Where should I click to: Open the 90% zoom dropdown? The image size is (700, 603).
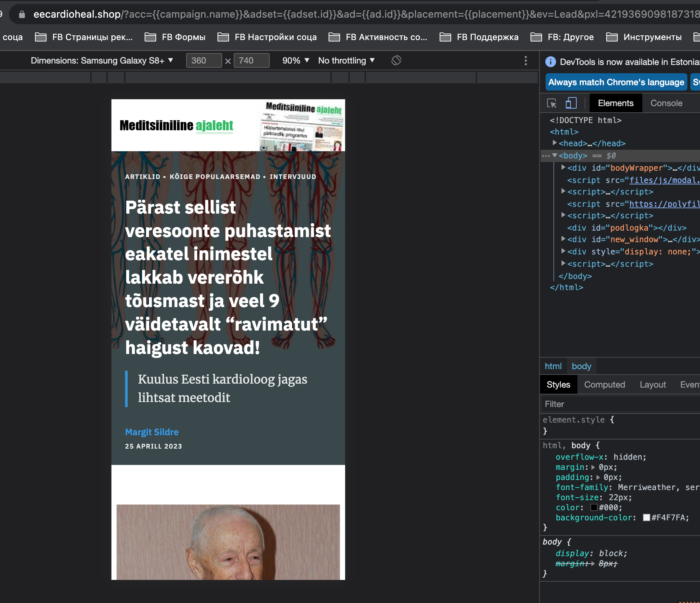pos(296,61)
